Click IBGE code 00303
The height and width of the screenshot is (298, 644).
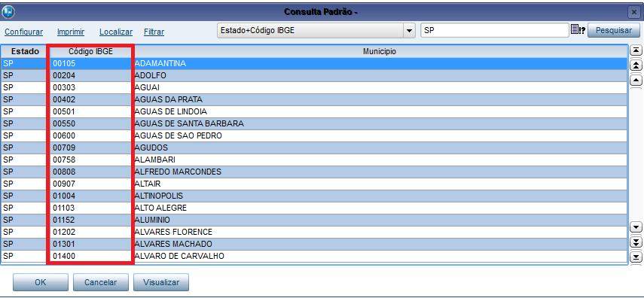coord(64,87)
